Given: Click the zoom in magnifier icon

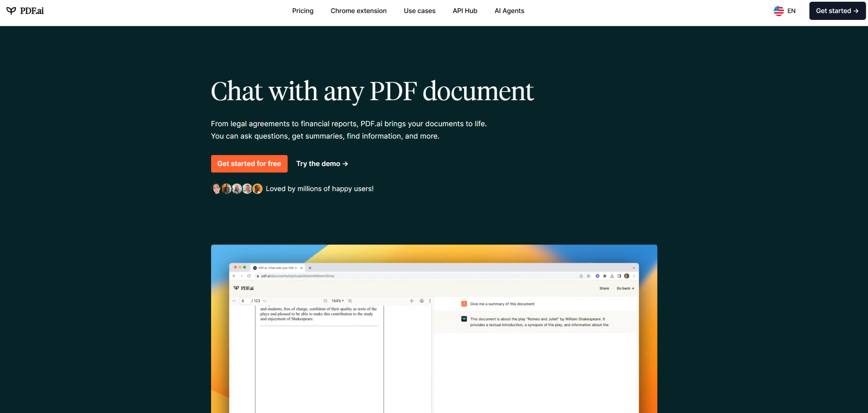Looking at the screenshot, I should [350, 301].
